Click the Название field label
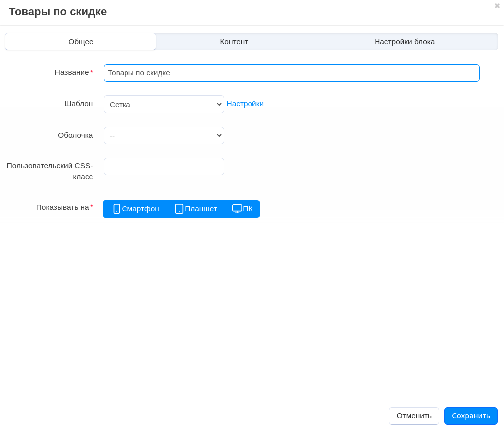 click(72, 72)
